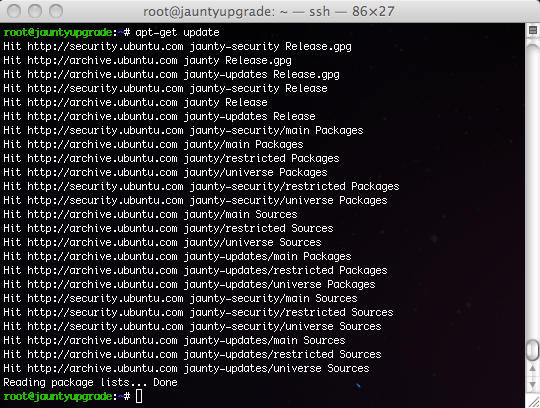Click the scrollbar thumb
Image resolution: width=540 pixels, height=408 pixels.
(532, 351)
